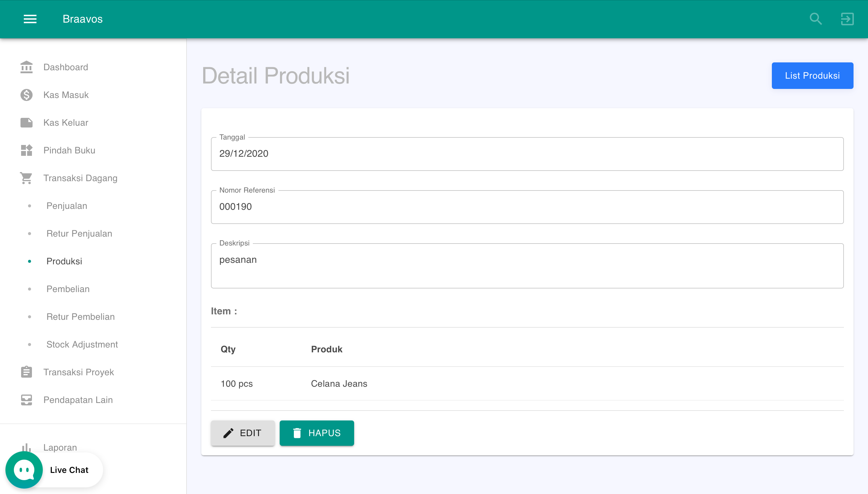Select Retur Penjualan submenu item
Screen dimensions: 868x494
click(79, 234)
